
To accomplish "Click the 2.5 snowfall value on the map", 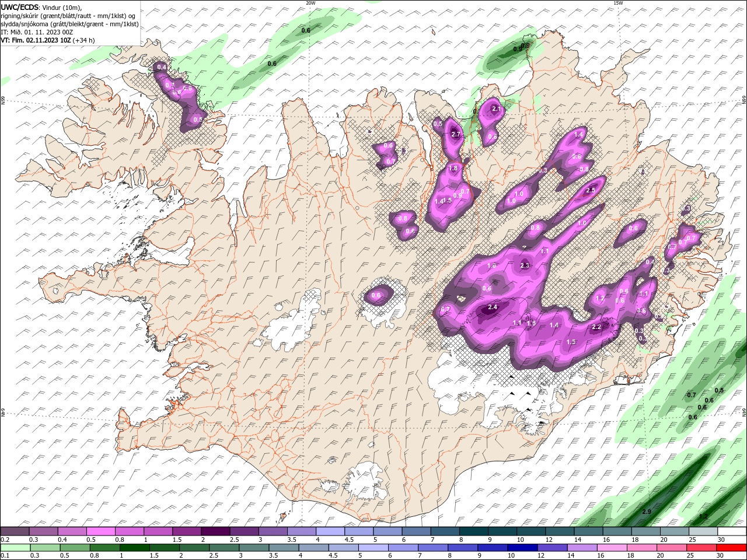I will [x=591, y=190].
